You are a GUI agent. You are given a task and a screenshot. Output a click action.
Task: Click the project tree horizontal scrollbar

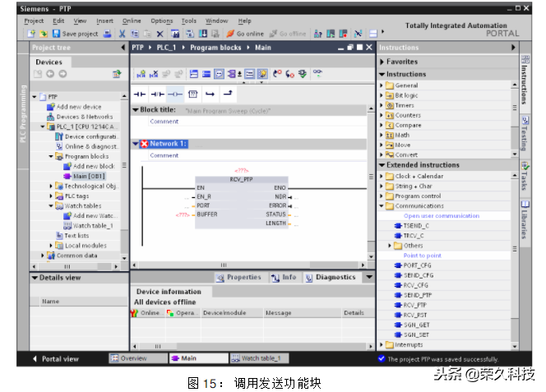click(75, 266)
